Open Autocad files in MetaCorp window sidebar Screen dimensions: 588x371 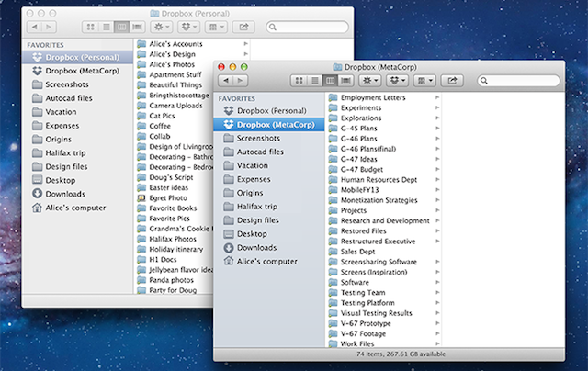click(x=269, y=152)
